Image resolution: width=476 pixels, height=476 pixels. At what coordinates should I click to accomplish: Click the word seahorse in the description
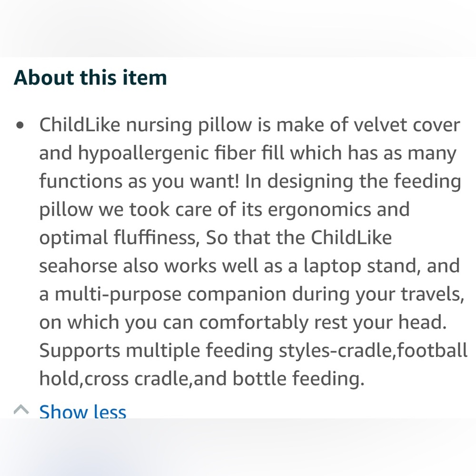[x=79, y=266]
